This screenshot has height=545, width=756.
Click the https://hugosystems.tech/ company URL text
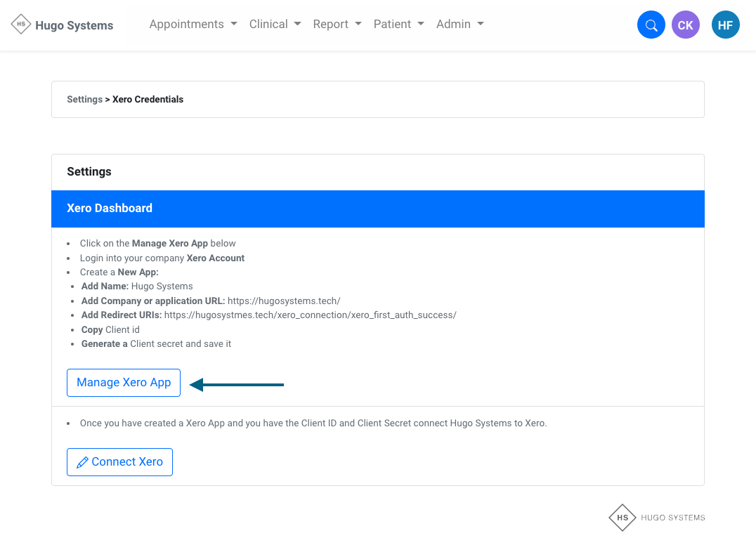pyautogui.click(x=284, y=301)
